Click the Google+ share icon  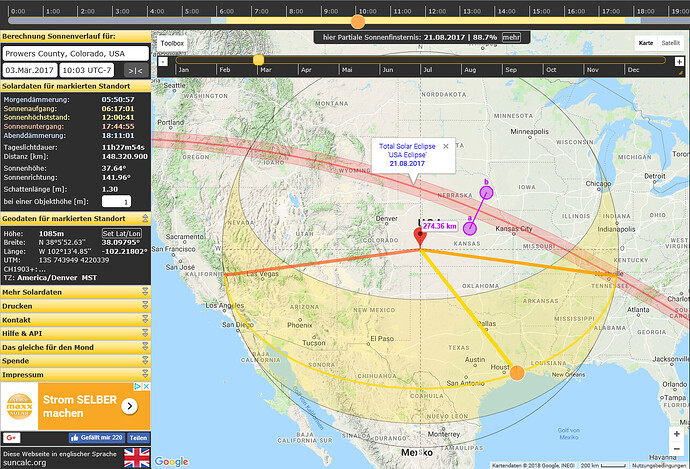point(12,438)
